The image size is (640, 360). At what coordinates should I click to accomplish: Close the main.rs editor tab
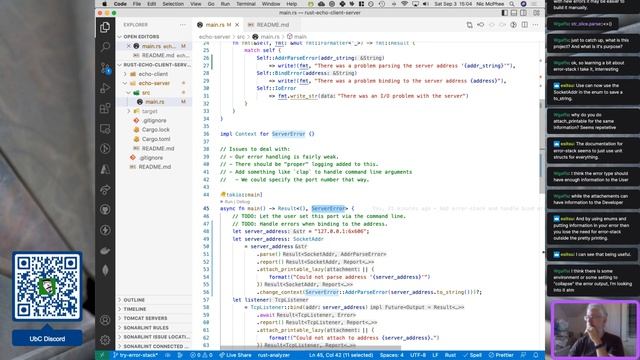[237, 25]
